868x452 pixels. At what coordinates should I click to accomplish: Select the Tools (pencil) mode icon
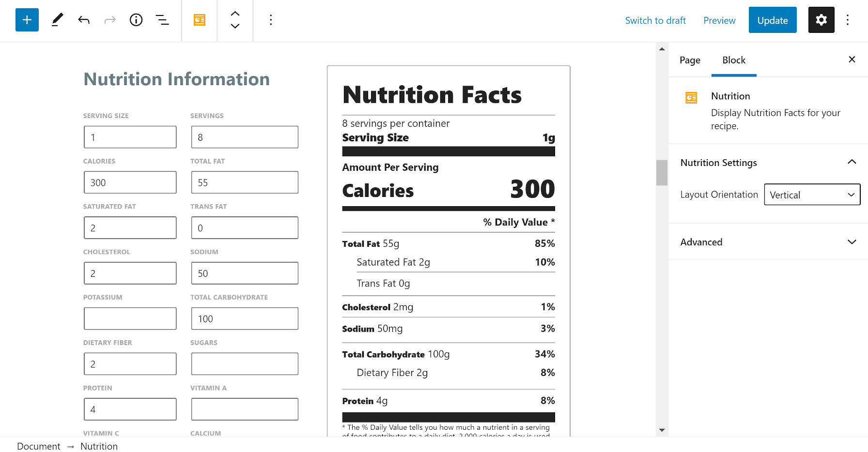(57, 20)
